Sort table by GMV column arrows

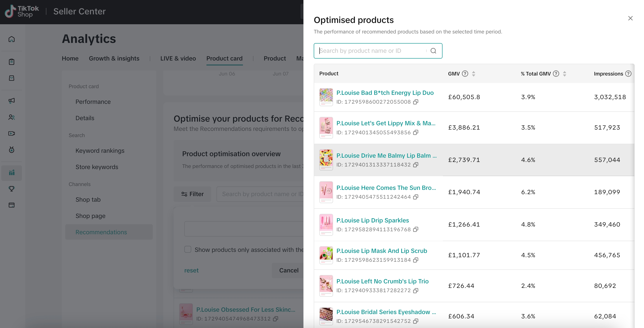point(473,74)
